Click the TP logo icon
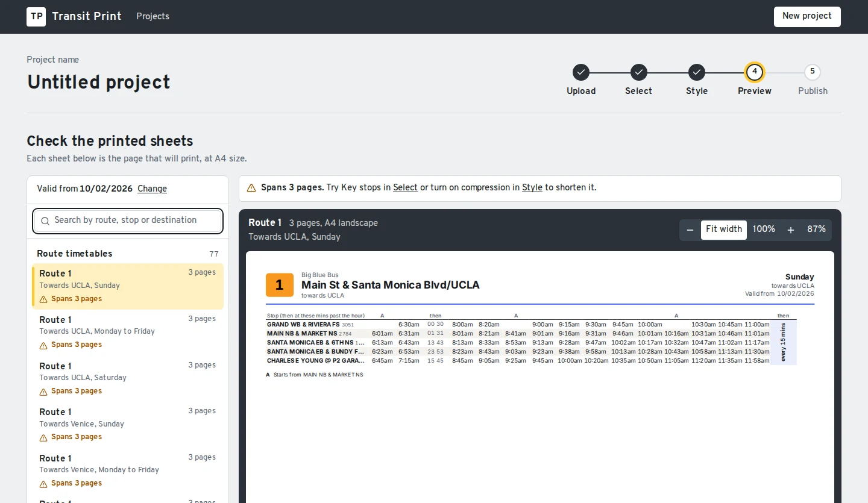The height and width of the screenshot is (503, 868). click(36, 16)
